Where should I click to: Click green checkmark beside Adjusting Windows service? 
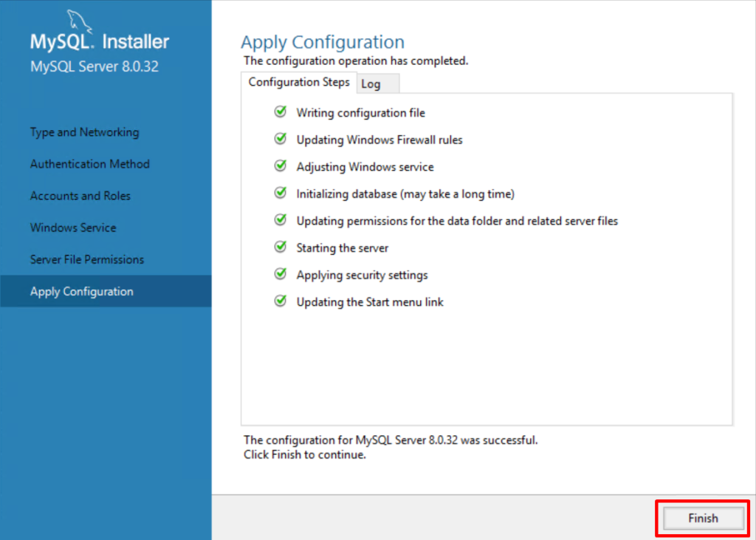tap(280, 166)
